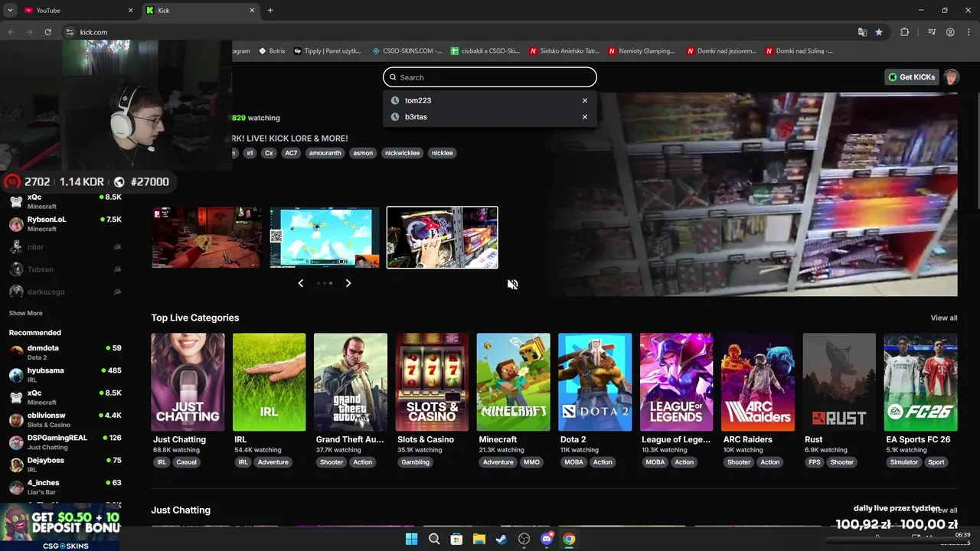
Task: Open the browser extensions puzzle icon
Action: [x=905, y=32]
